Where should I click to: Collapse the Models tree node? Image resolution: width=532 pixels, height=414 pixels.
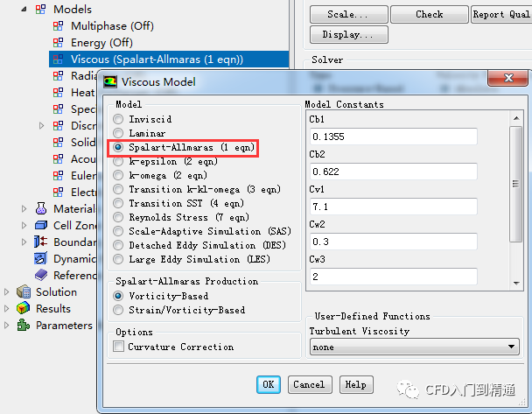tap(24, 9)
